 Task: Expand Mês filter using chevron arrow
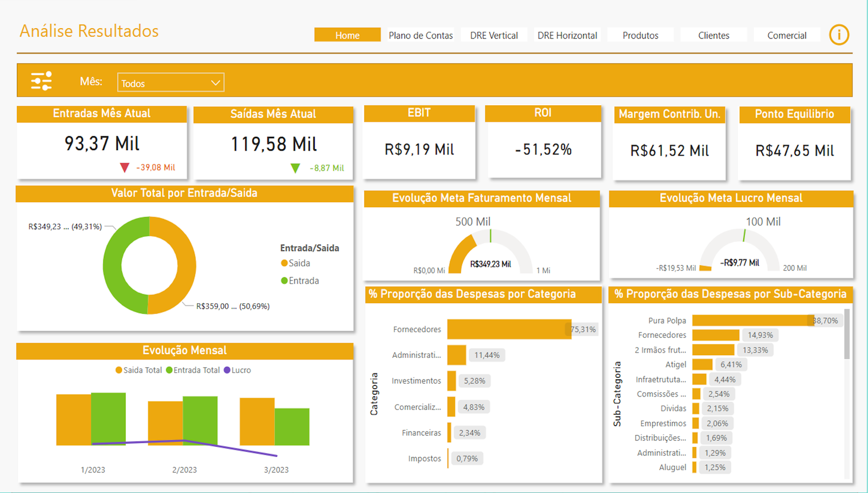(215, 83)
